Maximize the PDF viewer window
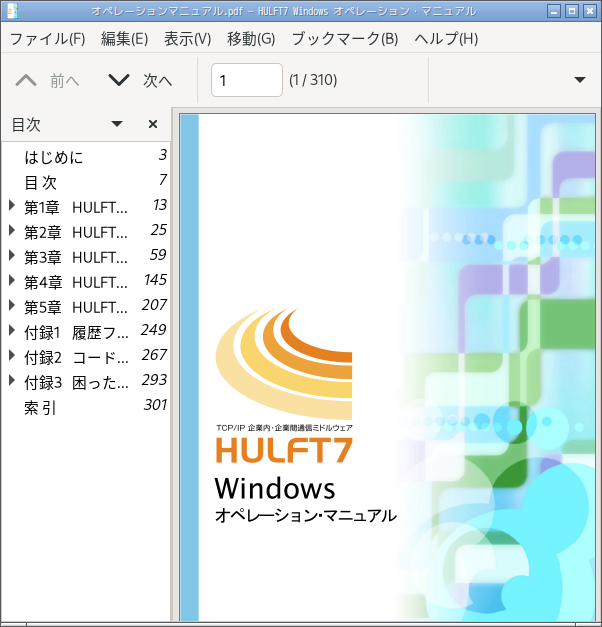 [572, 11]
